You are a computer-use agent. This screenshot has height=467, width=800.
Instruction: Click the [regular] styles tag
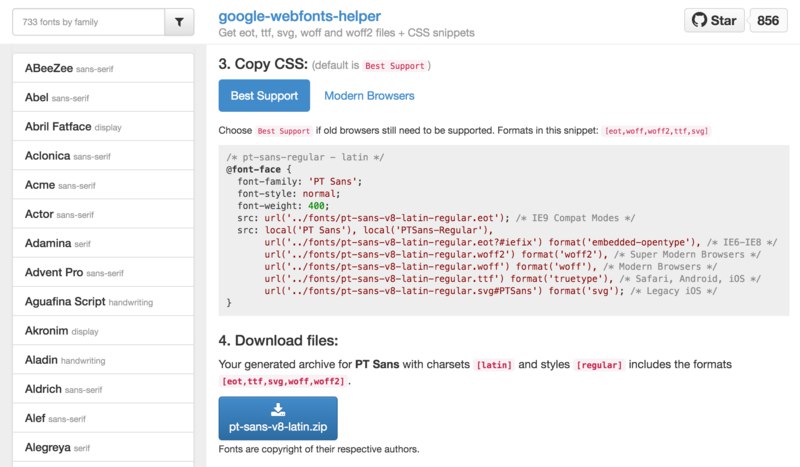pyautogui.click(x=599, y=365)
